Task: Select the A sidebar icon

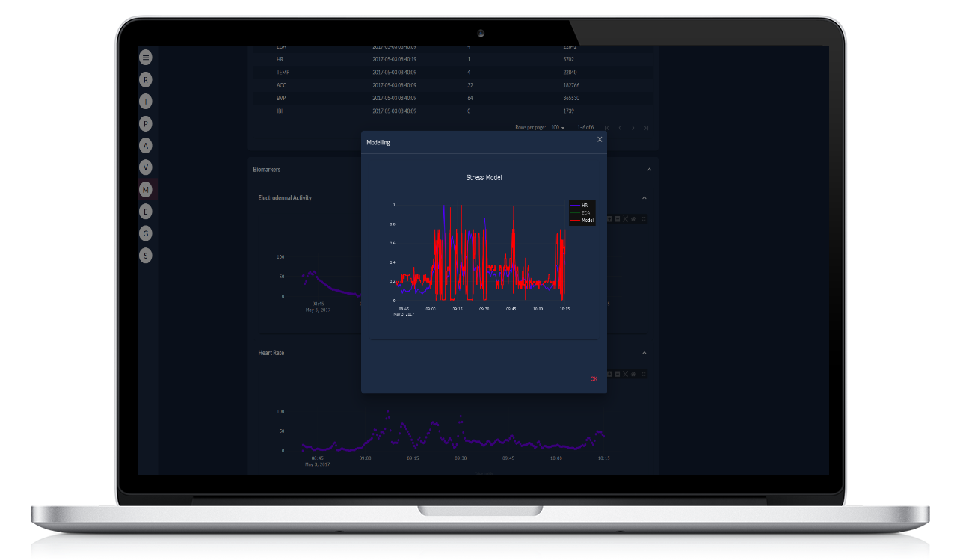Action: (x=146, y=145)
